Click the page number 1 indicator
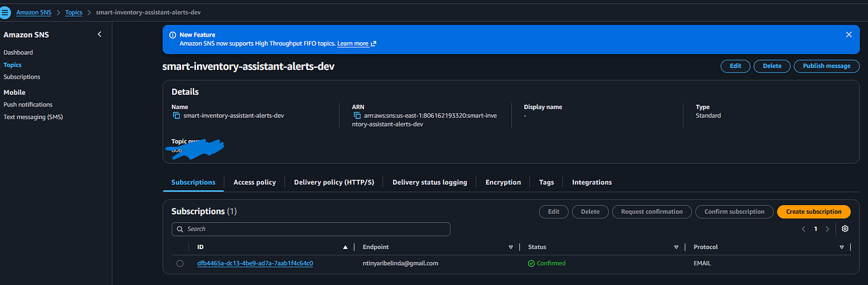868x285 pixels. (x=816, y=229)
